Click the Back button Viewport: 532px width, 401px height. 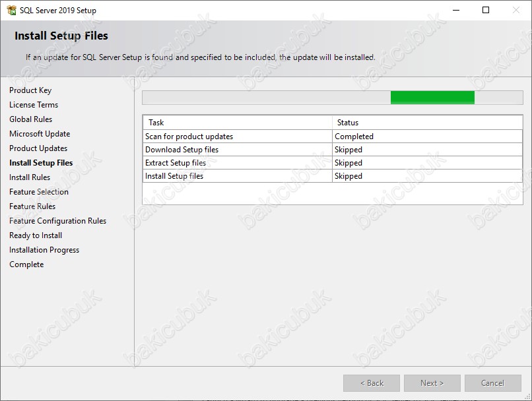tap(372, 383)
